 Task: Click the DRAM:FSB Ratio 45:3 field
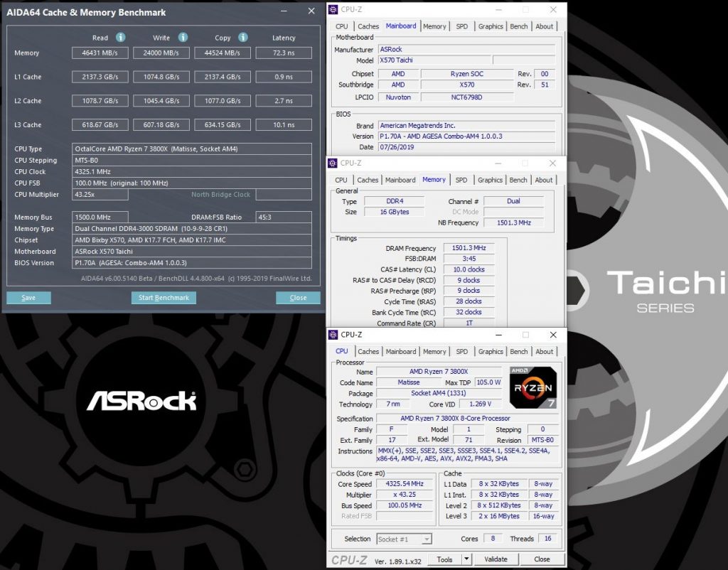pos(284,217)
